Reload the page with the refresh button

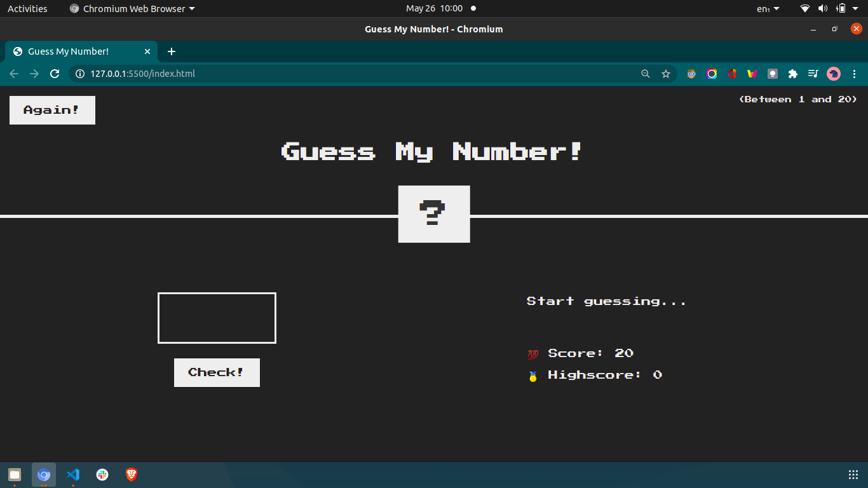click(55, 74)
